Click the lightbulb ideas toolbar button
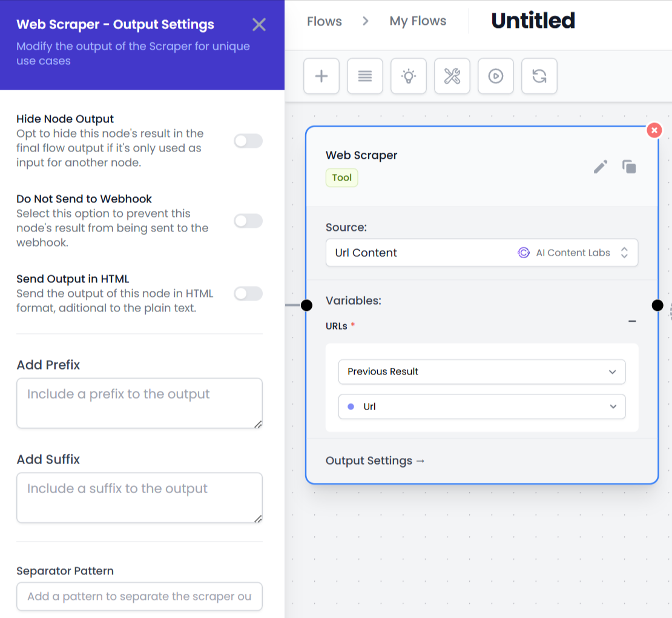 pyautogui.click(x=409, y=76)
